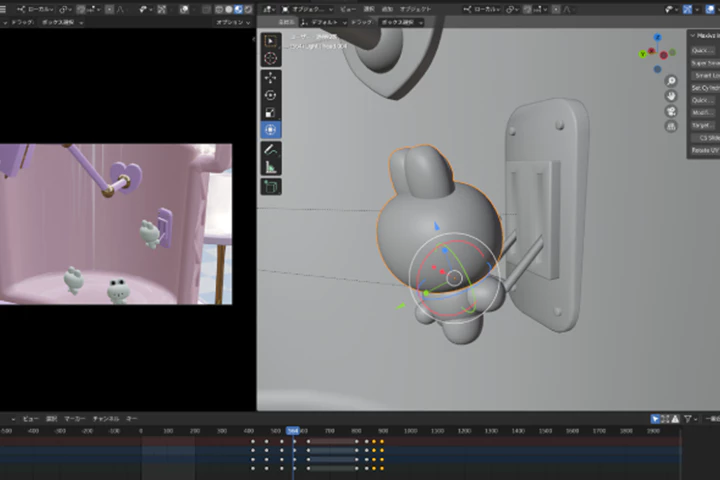Open the キー menu in timeline
The image size is (720, 480).
click(132, 418)
